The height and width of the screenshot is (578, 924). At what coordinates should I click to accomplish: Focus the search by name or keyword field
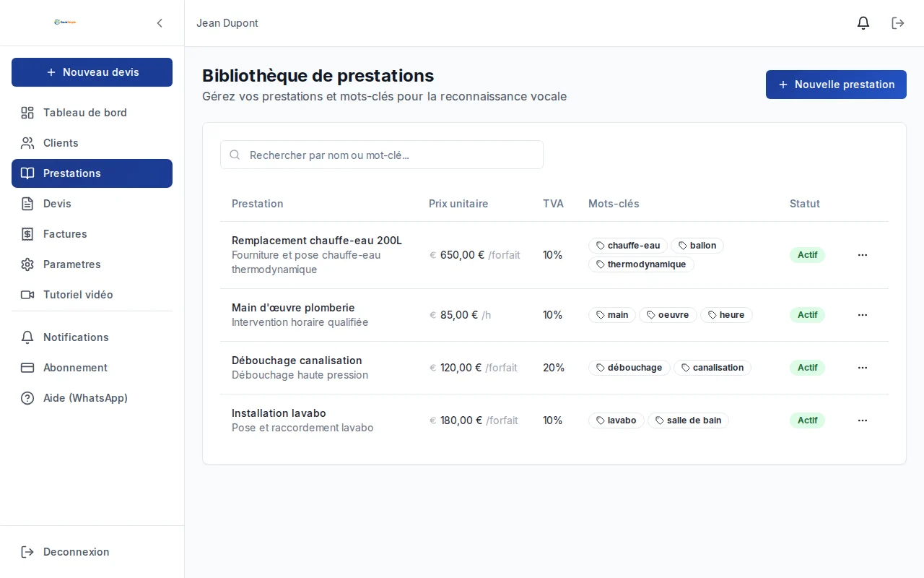382,155
